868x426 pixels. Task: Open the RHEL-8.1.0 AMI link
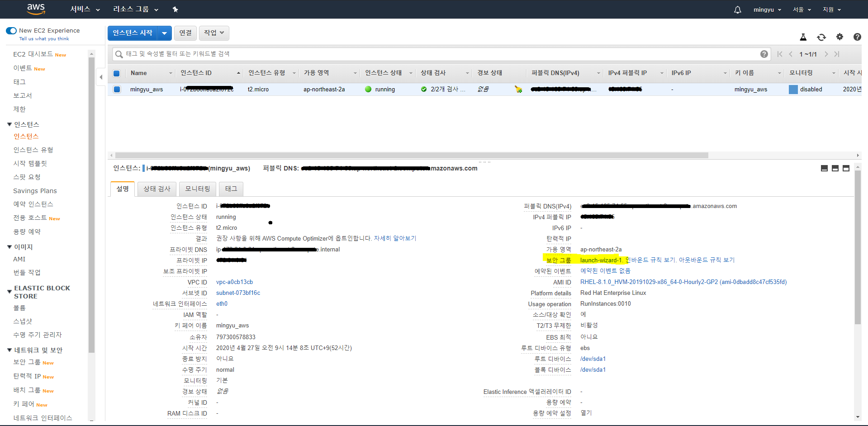[x=683, y=282]
